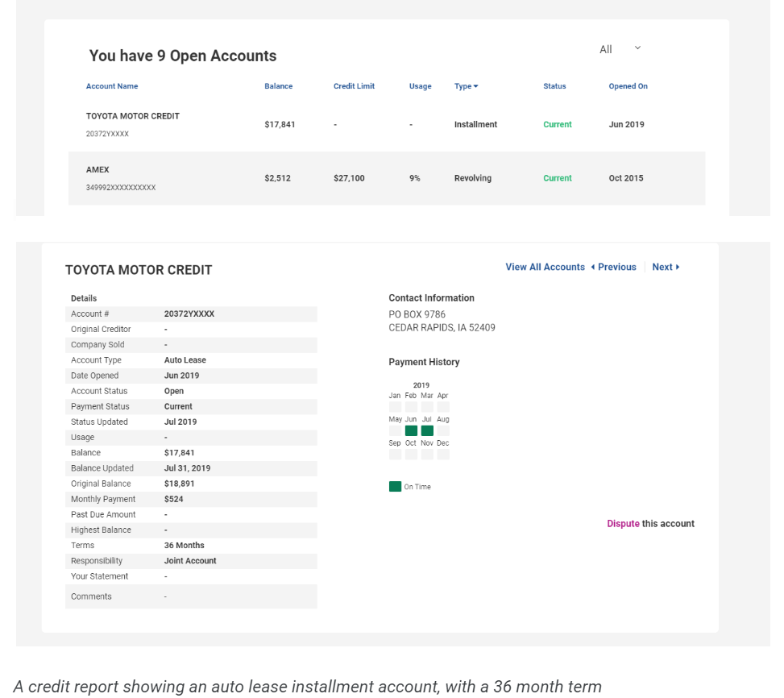Open the TOYOTA MOTOR CREDIT account row
This screenshot has width=784, height=698.
[x=387, y=124]
